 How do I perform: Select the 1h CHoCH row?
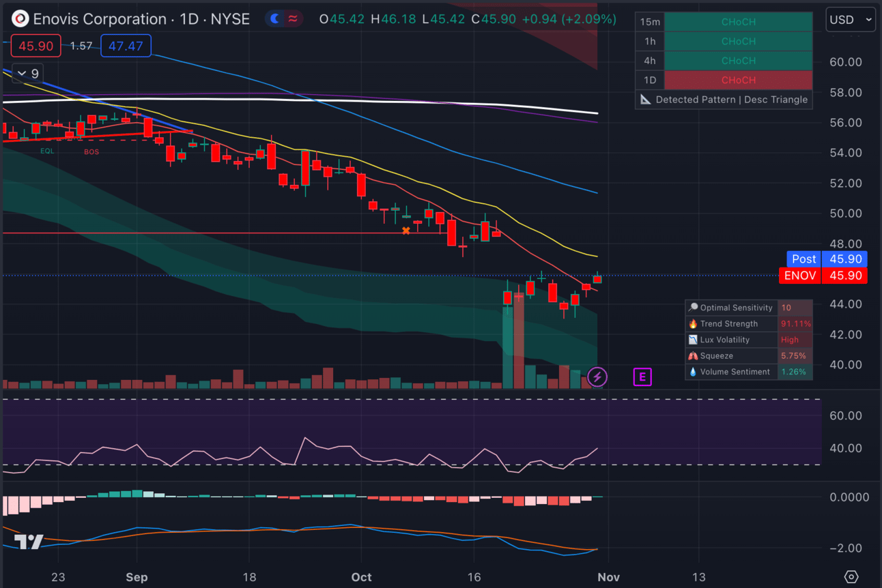(724, 41)
